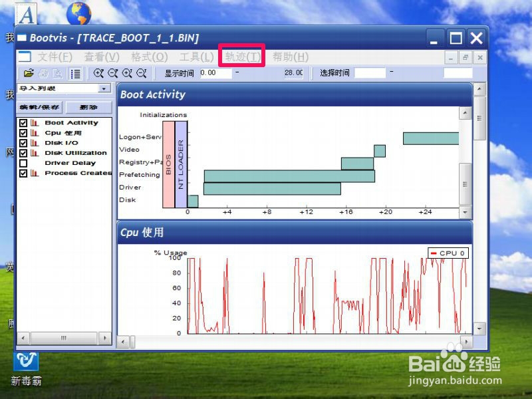
Task: Restore the inner trace document window
Action: click(465, 58)
